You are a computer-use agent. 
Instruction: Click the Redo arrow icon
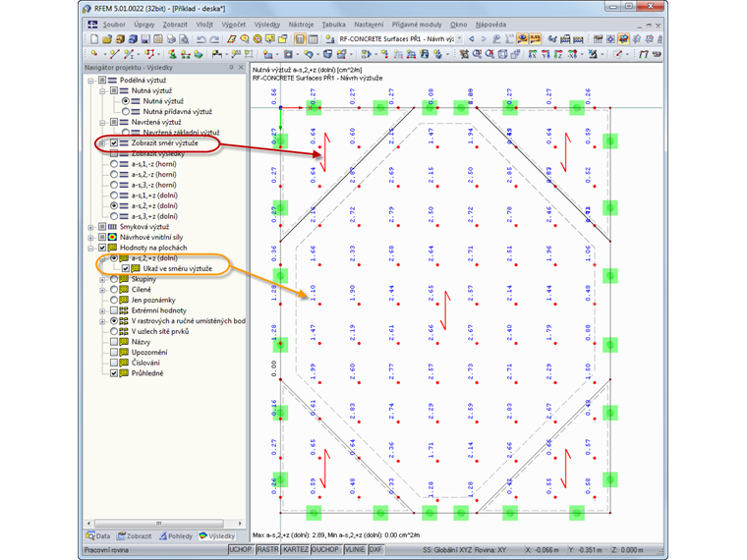click(x=214, y=39)
